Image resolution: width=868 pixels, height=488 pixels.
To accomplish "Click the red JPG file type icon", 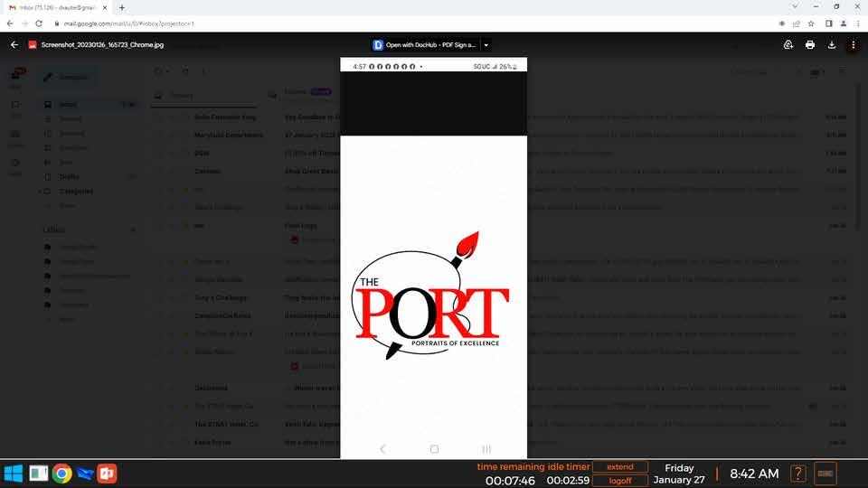I will point(33,45).
